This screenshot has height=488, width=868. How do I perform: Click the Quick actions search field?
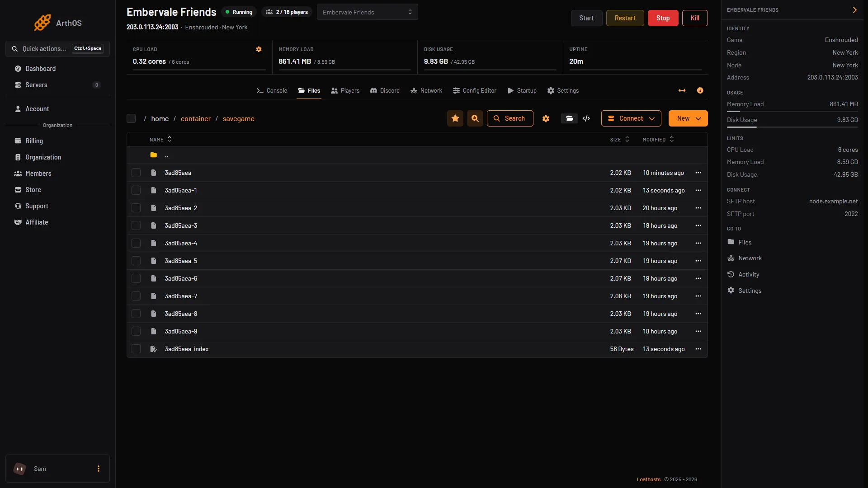(x=57, y=49)
